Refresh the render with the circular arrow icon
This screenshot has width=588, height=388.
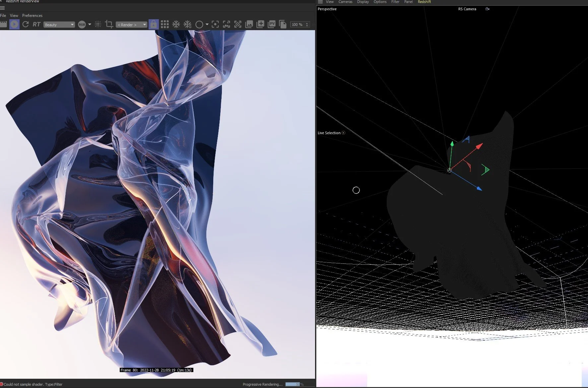tap(26, 24)
